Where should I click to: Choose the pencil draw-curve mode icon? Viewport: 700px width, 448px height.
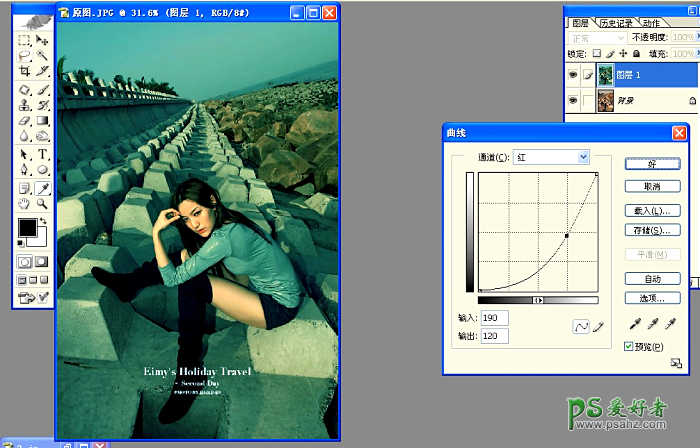[598, 326]
